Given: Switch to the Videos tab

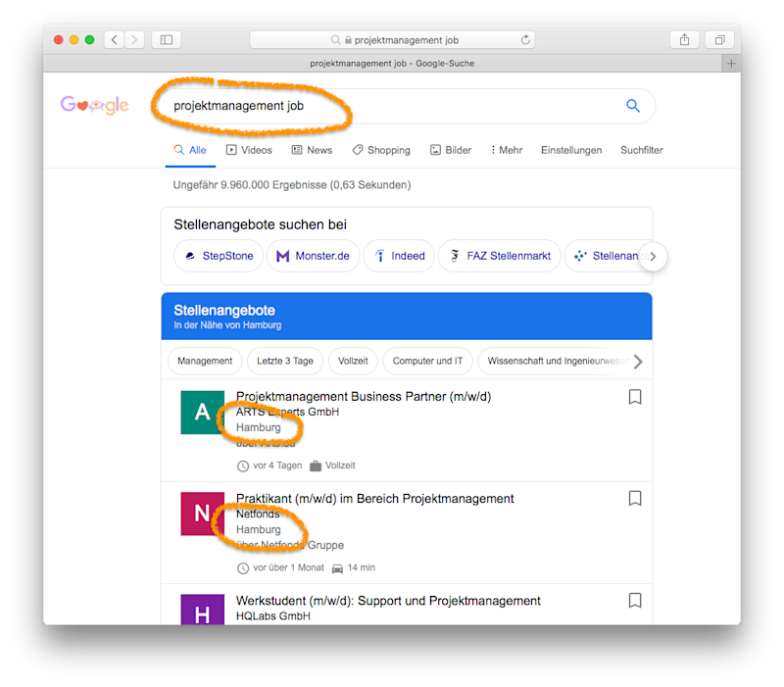Looking at the screenshot, I should point(249,150).
